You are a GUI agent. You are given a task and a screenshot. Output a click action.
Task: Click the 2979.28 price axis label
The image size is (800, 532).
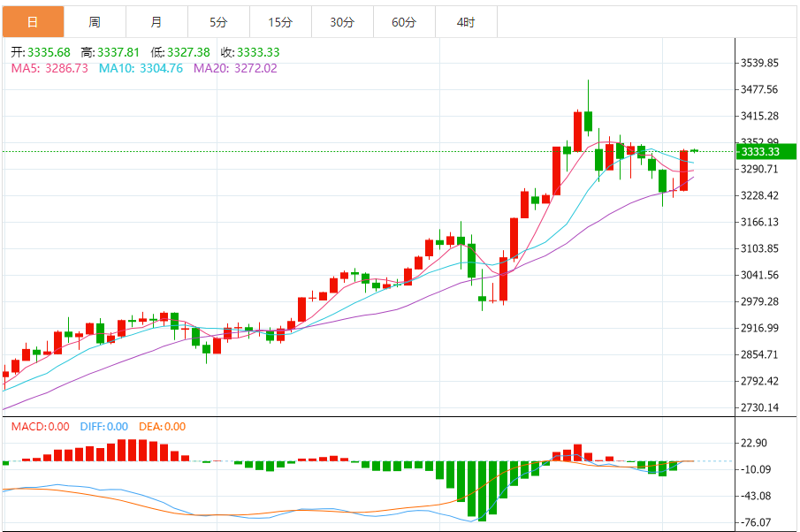(x=759, y=301)
